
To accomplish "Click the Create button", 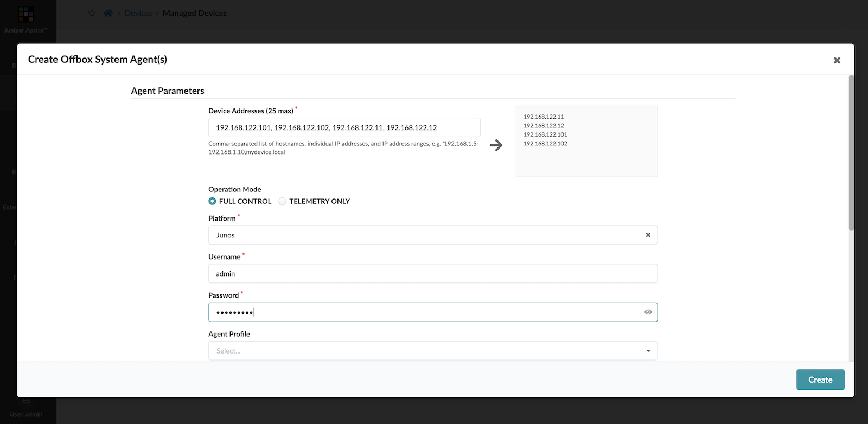I will (x=820, y=380).
